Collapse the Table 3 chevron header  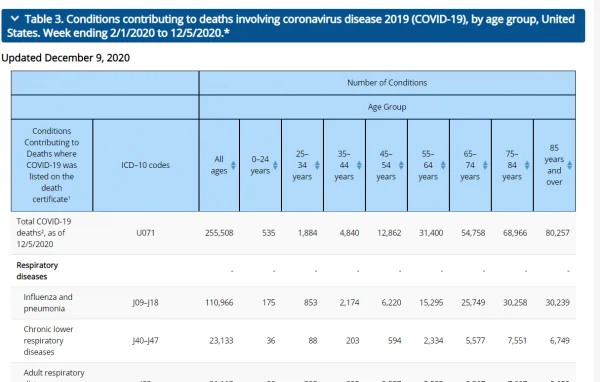pos(15,18)
